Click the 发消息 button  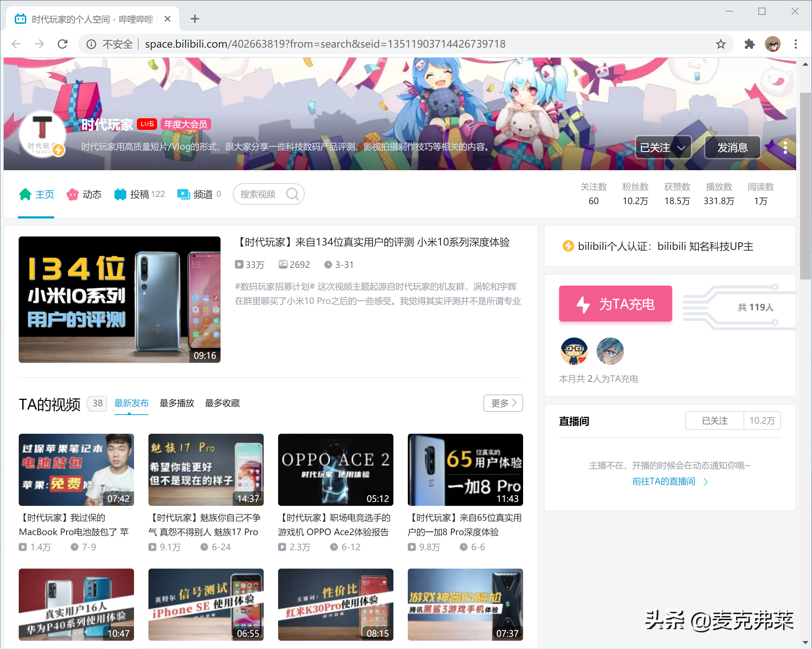tap(732, 147)
